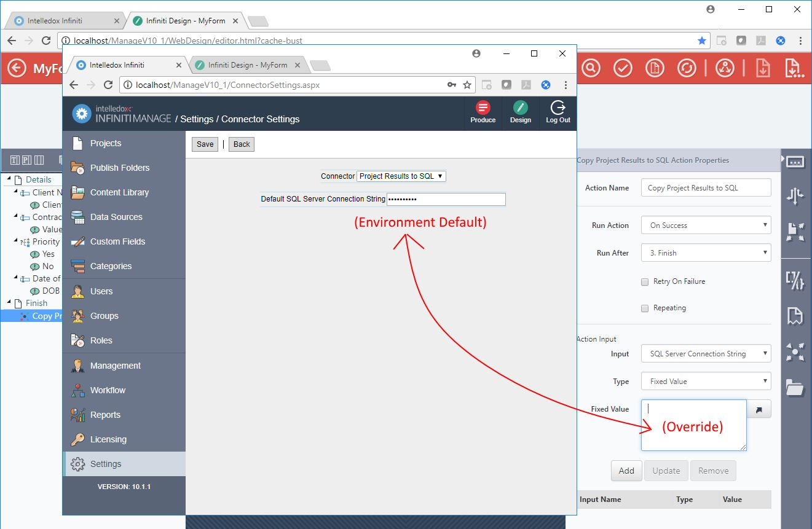Bookmark the ConnectorSettings page with star
This screenshot has height=529, width=812.
point(467,85)
